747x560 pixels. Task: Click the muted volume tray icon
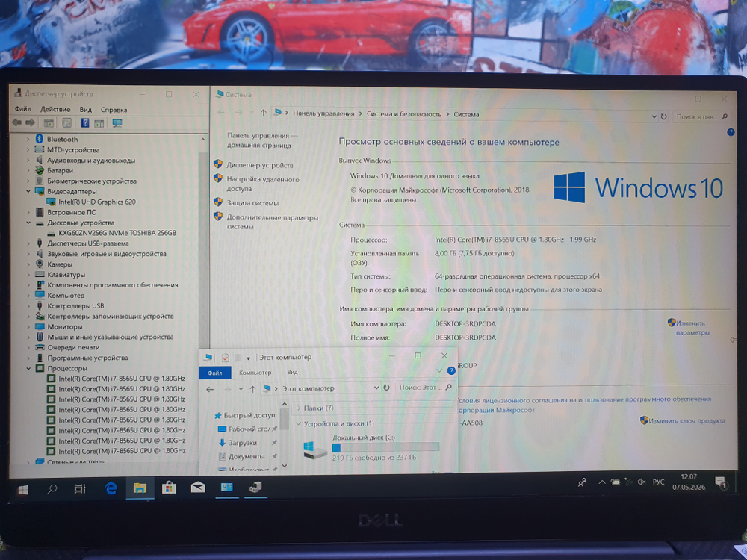click(x=642, y=482)
